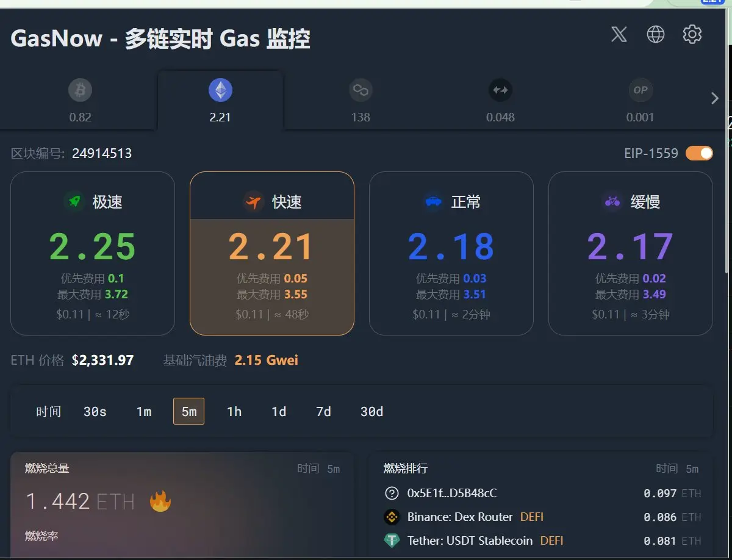Click the 燃烧率 label
Image resolution: width=732 pixels, height=560 pixels.
(x=41, y=536)
